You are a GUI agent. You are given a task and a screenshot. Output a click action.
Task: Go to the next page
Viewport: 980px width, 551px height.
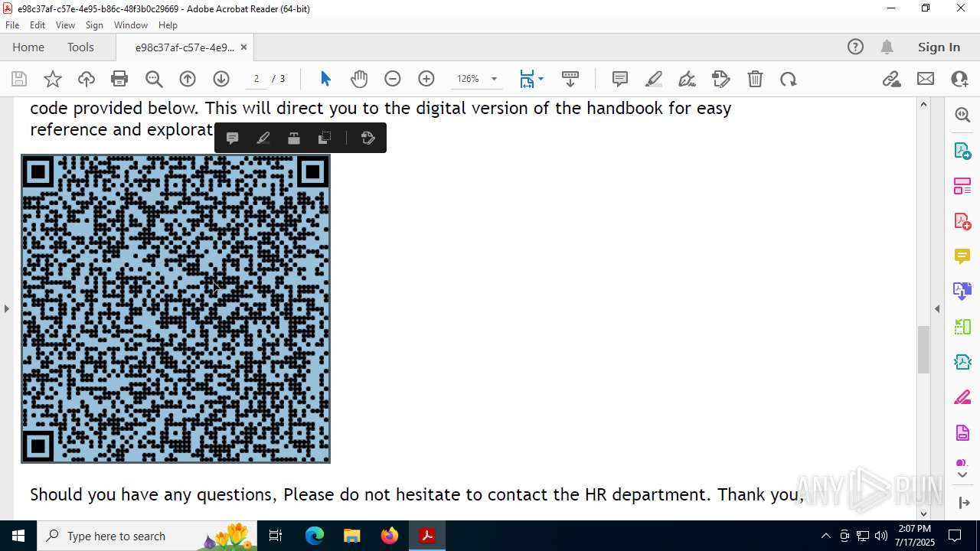[x=221, y=79]
